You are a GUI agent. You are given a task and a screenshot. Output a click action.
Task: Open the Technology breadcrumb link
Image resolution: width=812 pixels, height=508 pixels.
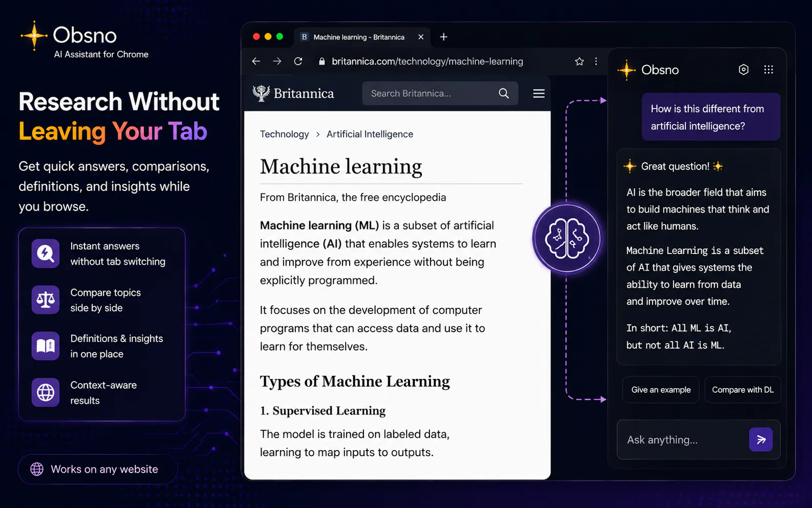point(284,134)
